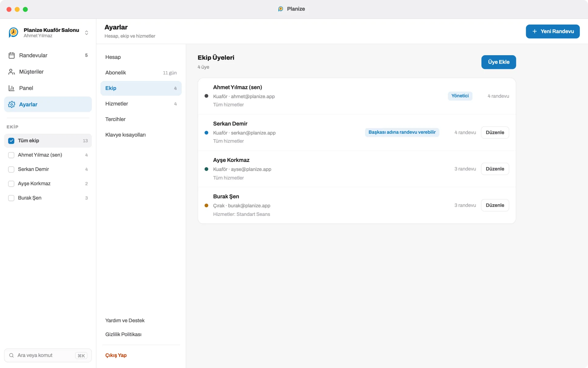Go to Panel in the sidebar
This screenshot has width=588, height=368.
coord(48,88)
